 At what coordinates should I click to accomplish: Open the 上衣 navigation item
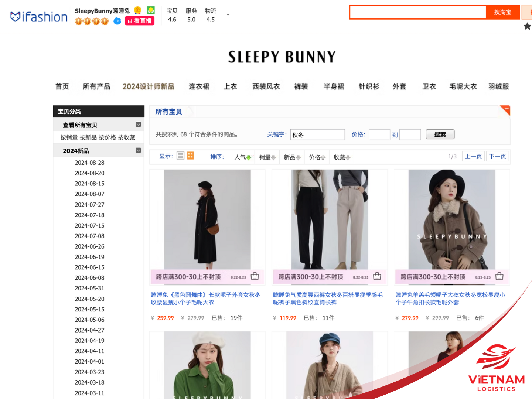pyautogui.click(x=230, y=86)
